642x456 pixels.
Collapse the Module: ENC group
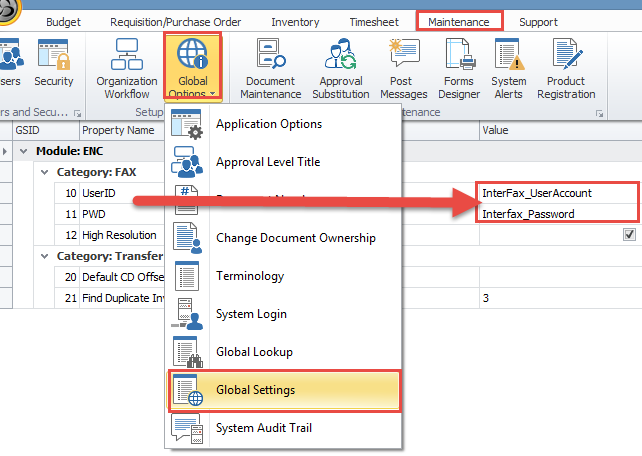[24, 151]
